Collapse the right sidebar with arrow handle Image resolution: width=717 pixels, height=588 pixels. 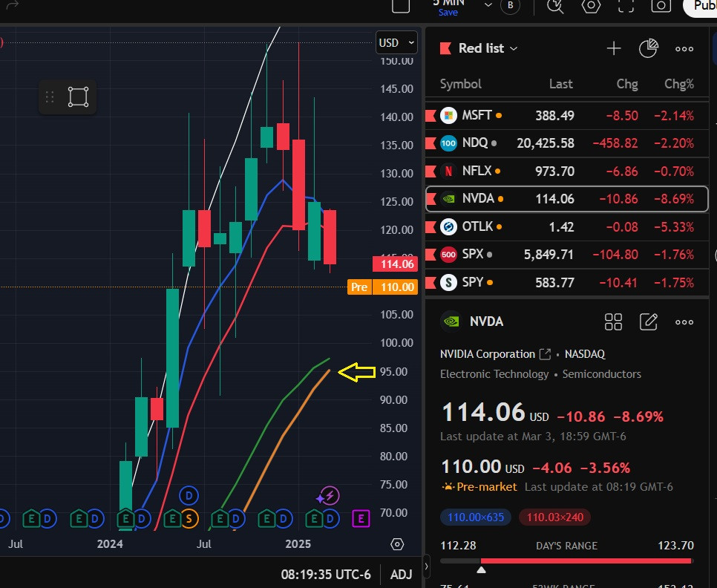click(426, 567)
